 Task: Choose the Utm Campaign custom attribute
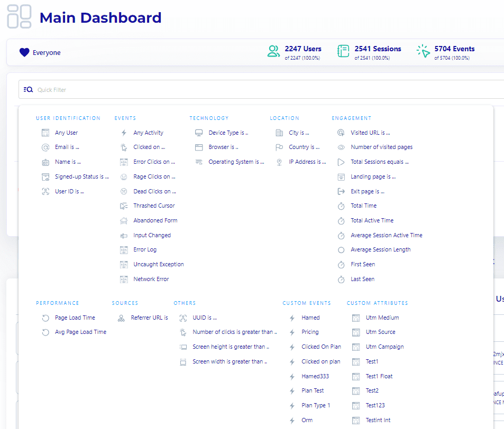click(384, 347)
